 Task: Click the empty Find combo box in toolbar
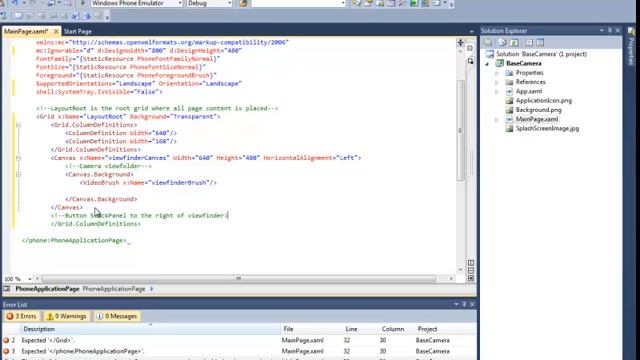tap(299, 3)
